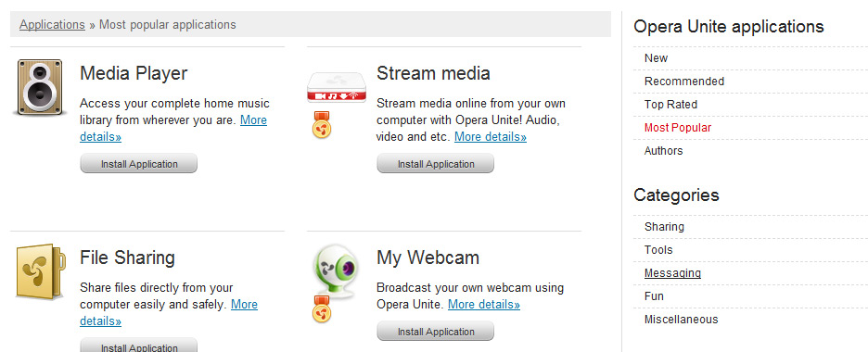
Task: Click the medal badge under My Webcam
Action: (x=322, y=308)
